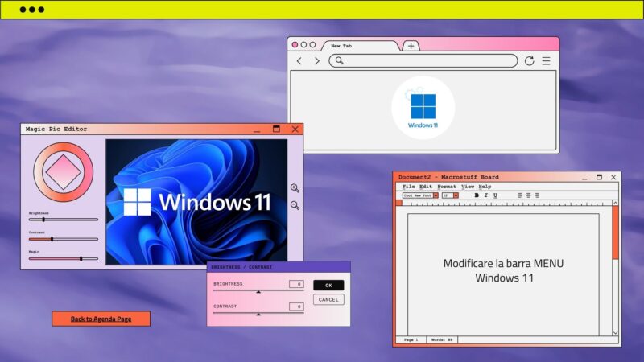Click the diamond color wheel in Magic Pic Editor
The height and width of the screenshot is (362, 644).
(64, 172)
